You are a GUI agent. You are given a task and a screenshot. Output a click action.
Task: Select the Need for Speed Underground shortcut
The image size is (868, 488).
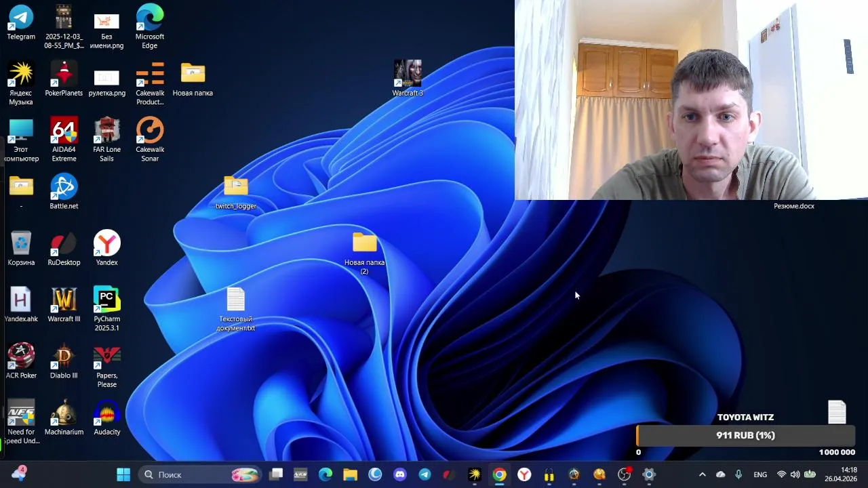(x=21, y=422)
